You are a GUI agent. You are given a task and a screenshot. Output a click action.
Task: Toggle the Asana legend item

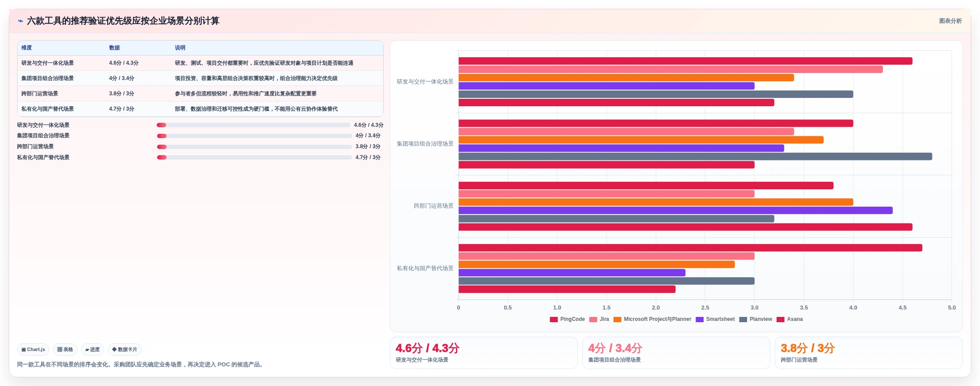790,319
